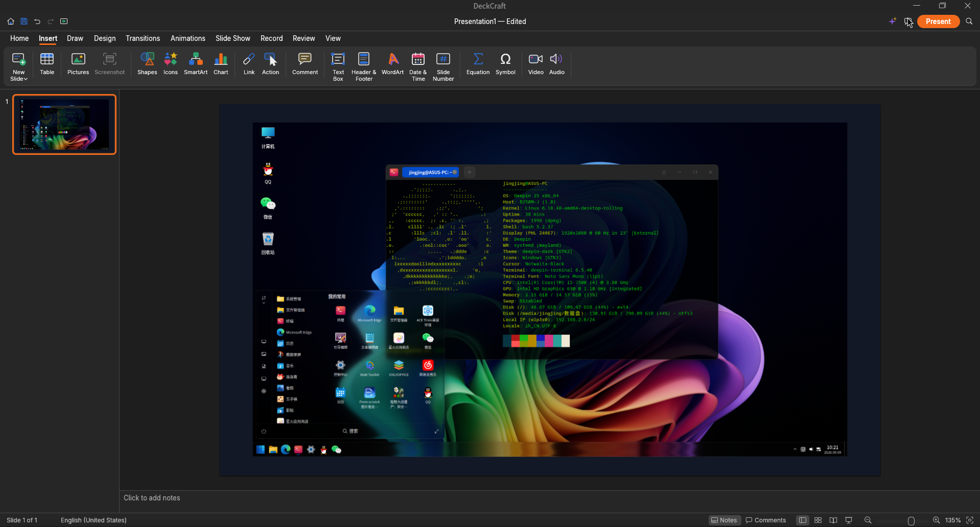Switch to Reading view
Screen dimensions: 980x527
[x=833, y=520]
